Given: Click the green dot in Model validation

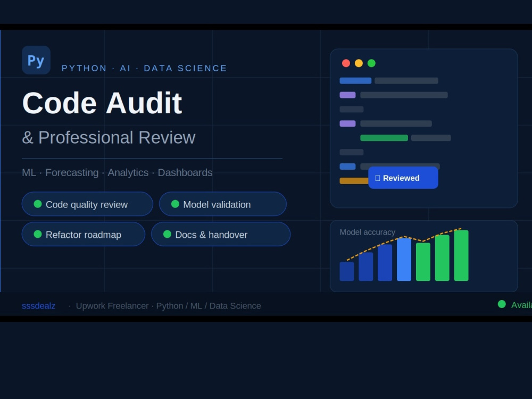Looking at the screenshot, I should coord(175,204).
